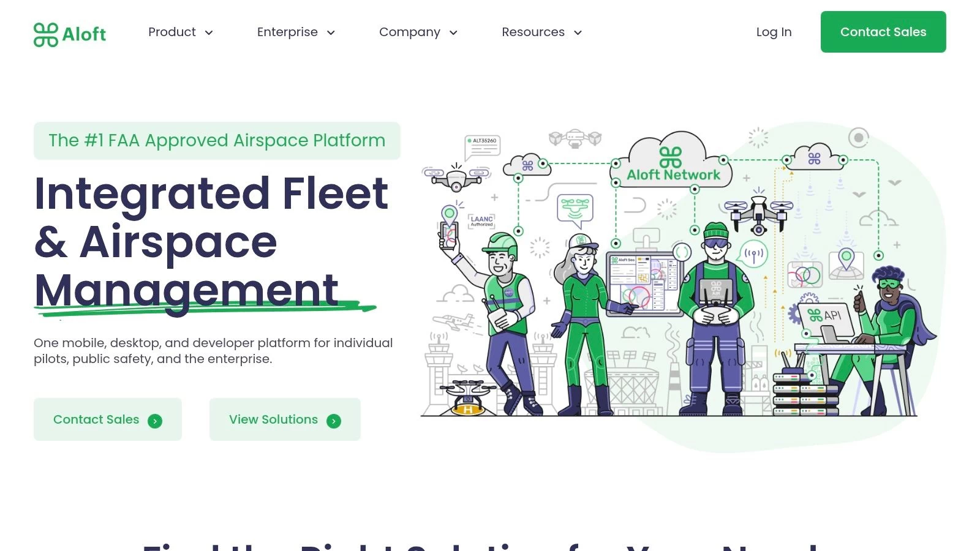Click the Integrated Fleet & Airspace Management heading
This screenshot has width=980, height=551.
[x=211, y=242]
